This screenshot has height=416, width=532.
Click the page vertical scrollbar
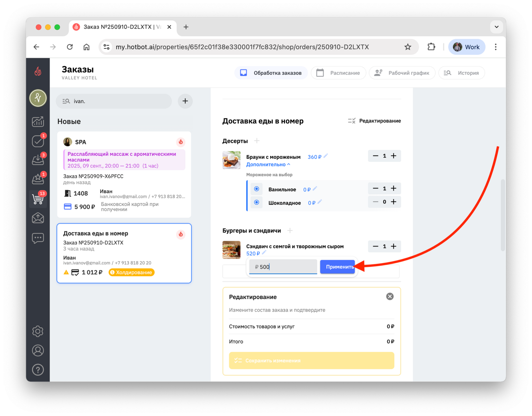point(503,215)
